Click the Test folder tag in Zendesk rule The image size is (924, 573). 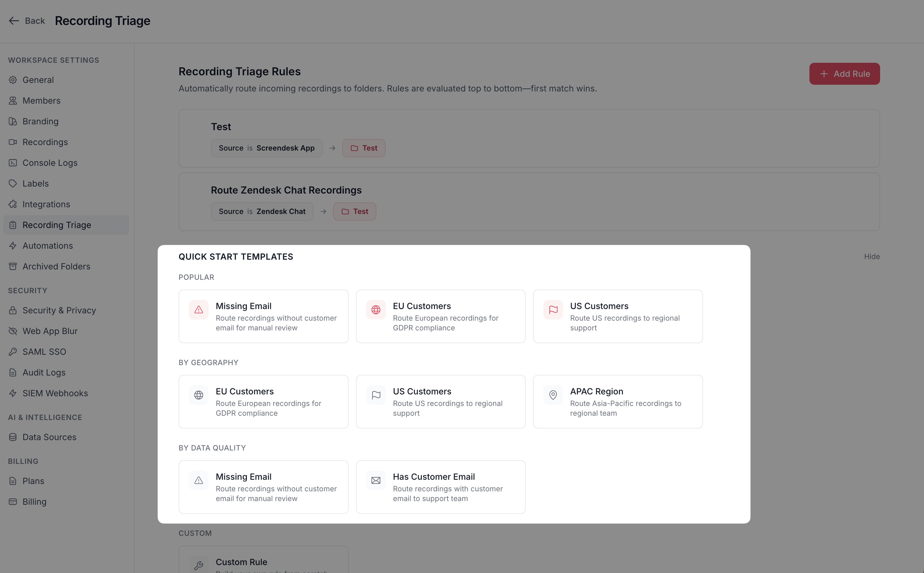tap(354, 212)
